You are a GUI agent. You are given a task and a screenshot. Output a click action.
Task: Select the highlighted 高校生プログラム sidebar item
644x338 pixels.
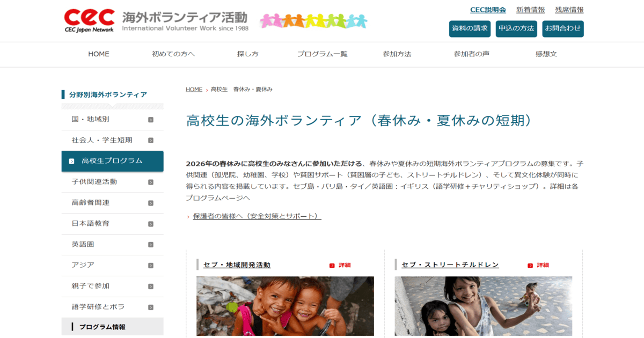[113, 161]
